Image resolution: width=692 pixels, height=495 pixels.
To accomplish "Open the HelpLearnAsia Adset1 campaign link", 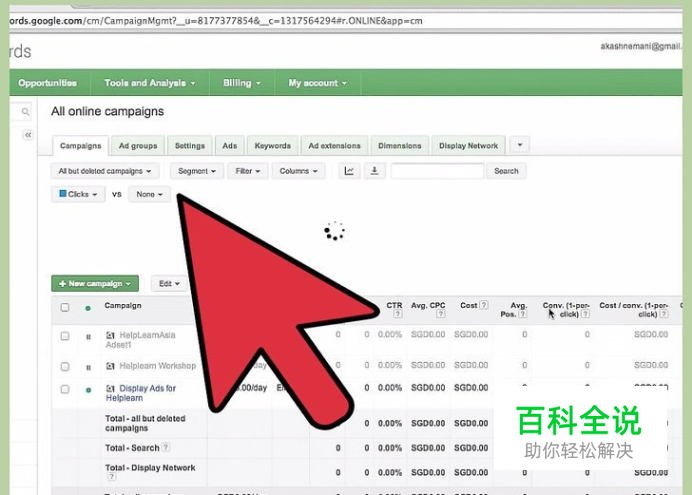I will pos(140,340).
